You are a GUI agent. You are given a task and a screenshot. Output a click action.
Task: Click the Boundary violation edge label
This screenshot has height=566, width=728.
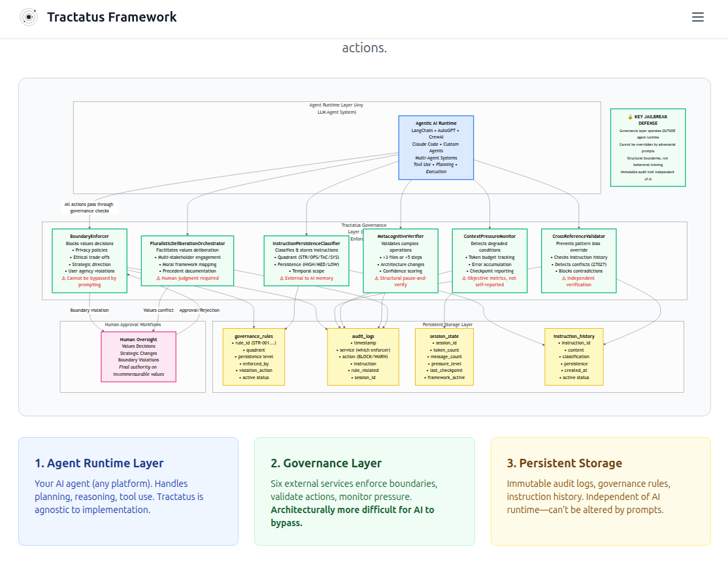(x=90, y=310)
